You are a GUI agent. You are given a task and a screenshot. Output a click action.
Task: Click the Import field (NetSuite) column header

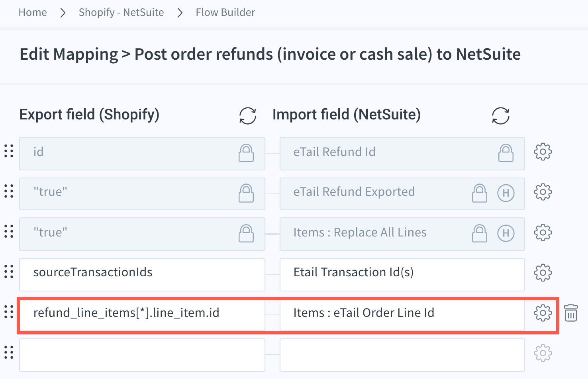click(x=347, y=115)
